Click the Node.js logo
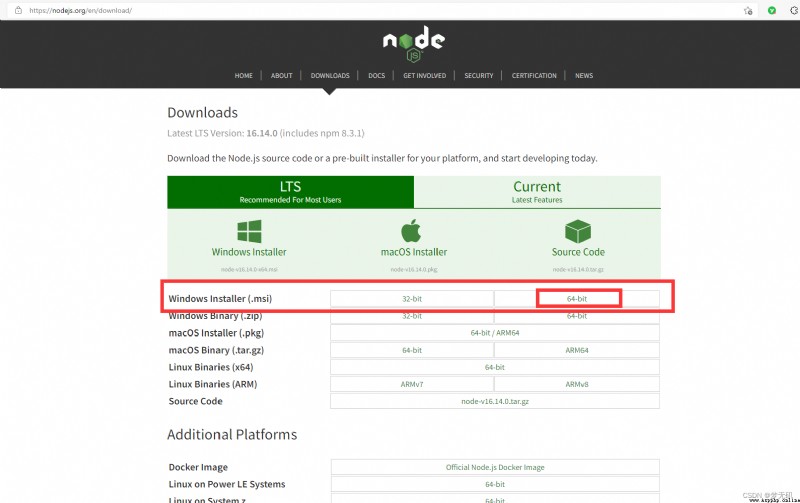This screenshot has height=503, width=800. [414, 44]
